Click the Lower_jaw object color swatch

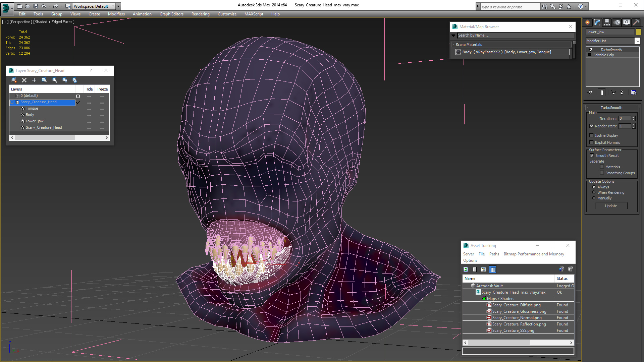click(639, 32)
